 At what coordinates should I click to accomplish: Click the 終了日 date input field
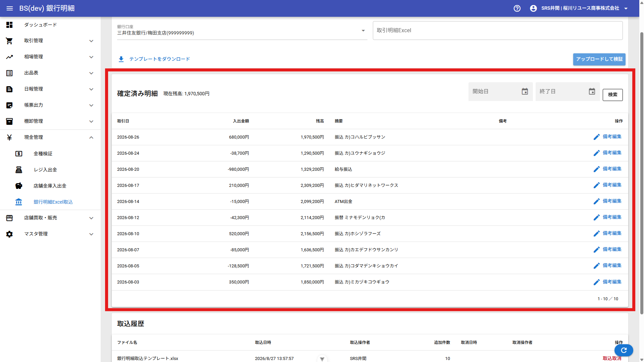tap(567, 92)
